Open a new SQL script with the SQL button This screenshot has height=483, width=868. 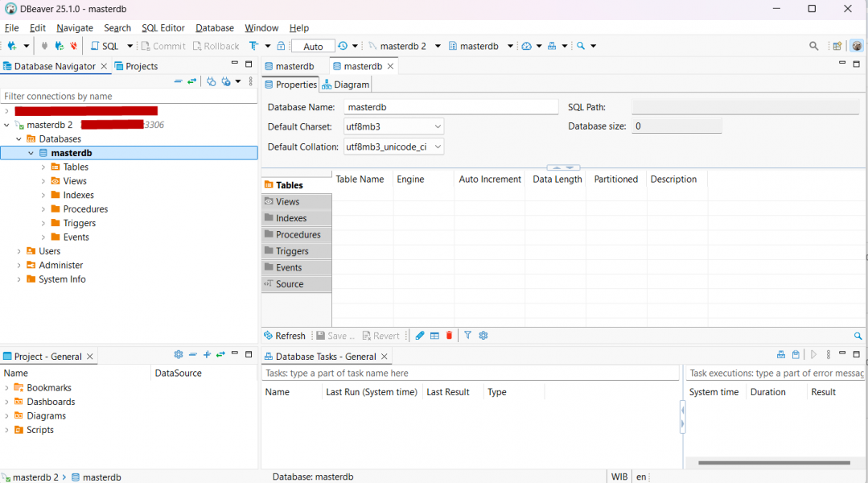(105, 46)
